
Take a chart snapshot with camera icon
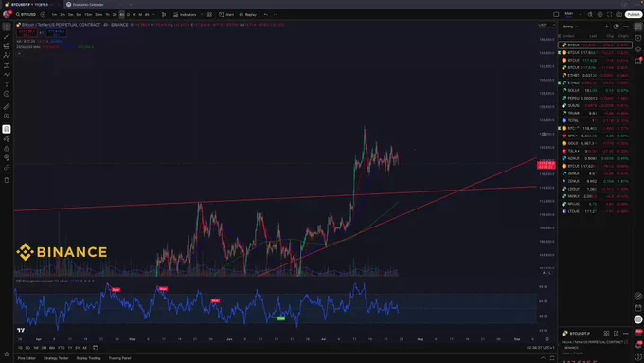pos(618,15)
